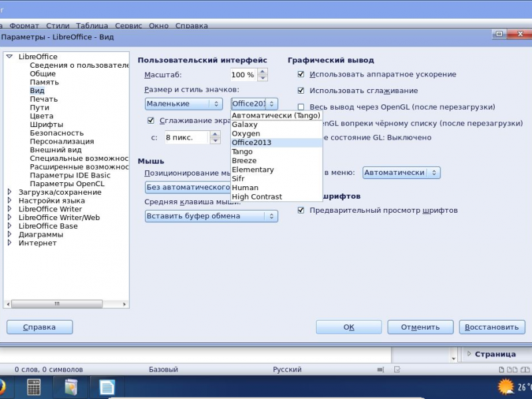532x399 pixels.
Task: Select Сведения о пользователе tree item
Action: pos(79,65)
